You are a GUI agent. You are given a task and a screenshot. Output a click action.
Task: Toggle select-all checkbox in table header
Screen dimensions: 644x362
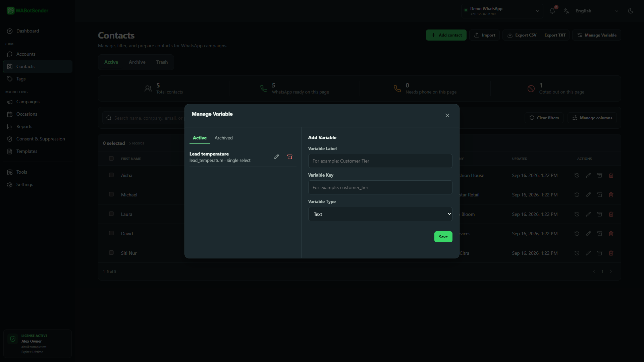(x=111, y=159)
